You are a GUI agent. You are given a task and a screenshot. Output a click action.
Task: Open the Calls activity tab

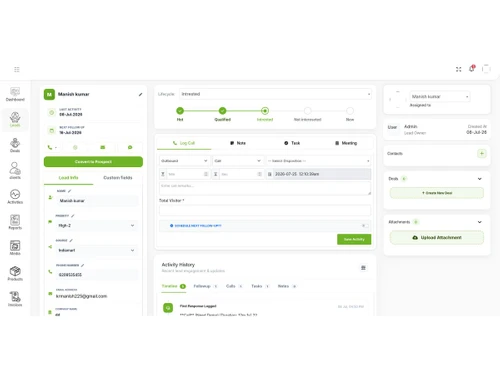(x=235, y=286)
